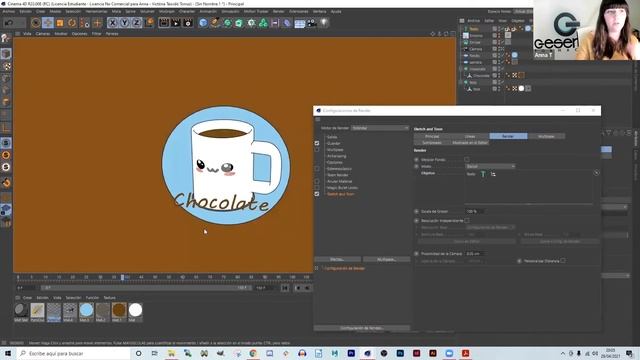Click Render View clapperboard icon

[x=164, y=23]
